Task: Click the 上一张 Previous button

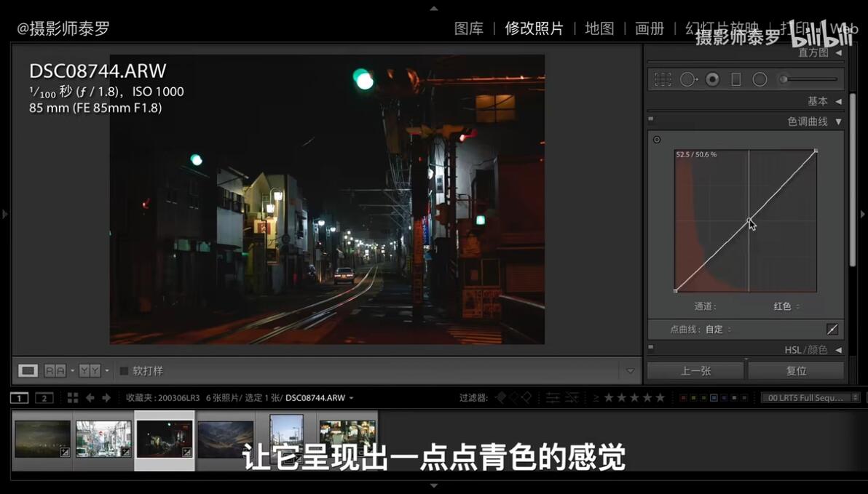Action: tap(695, 370)
